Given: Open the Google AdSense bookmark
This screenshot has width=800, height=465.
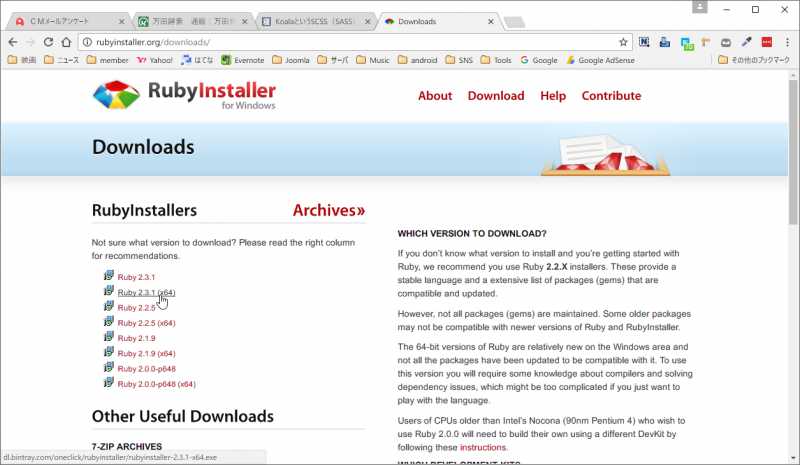Looking at the screenshot, I should tap(601, 60).
